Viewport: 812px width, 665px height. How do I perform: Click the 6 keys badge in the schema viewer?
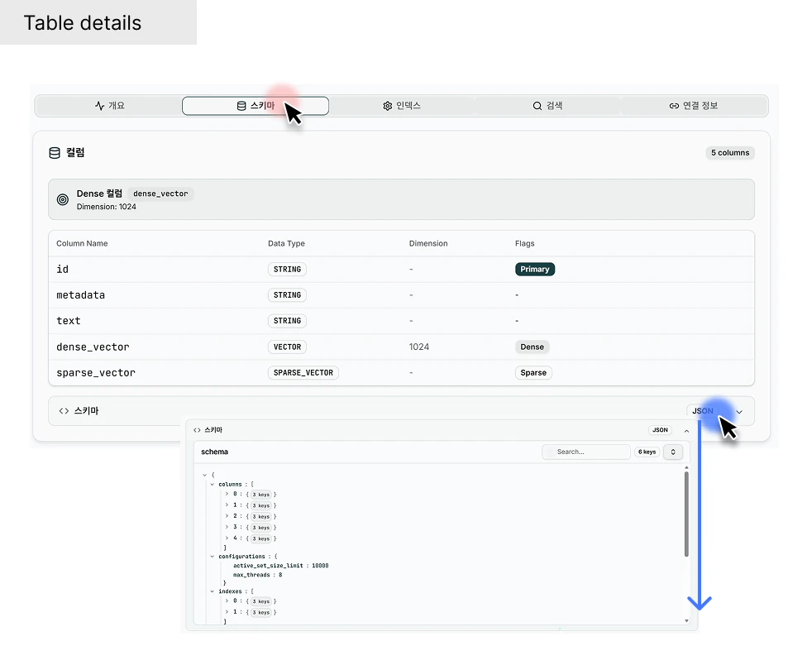pos(647,451)
